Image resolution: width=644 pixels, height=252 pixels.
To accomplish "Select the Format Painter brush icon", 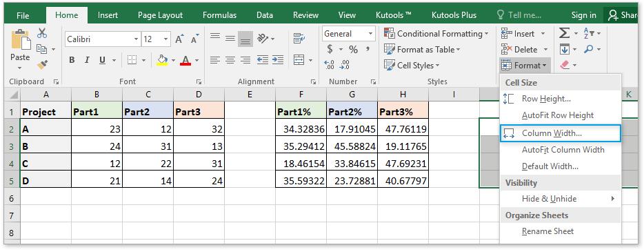I will [42, 64].
